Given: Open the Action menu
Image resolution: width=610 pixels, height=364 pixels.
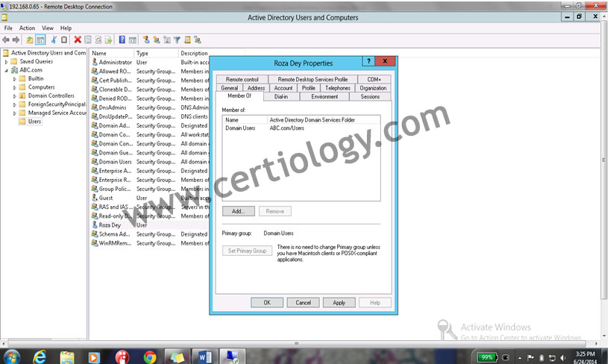Looking at the screenshot, I should [x=27, y=28].
